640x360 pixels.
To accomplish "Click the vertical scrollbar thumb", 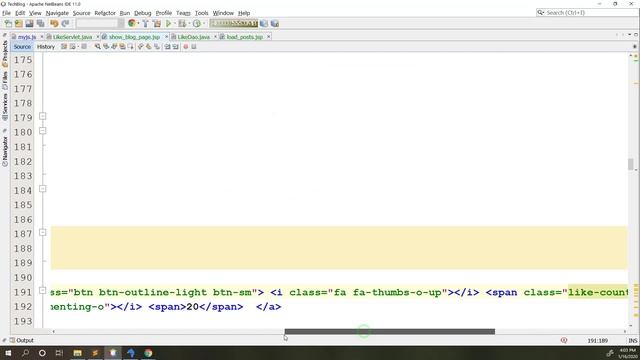I will coord(631,164).
